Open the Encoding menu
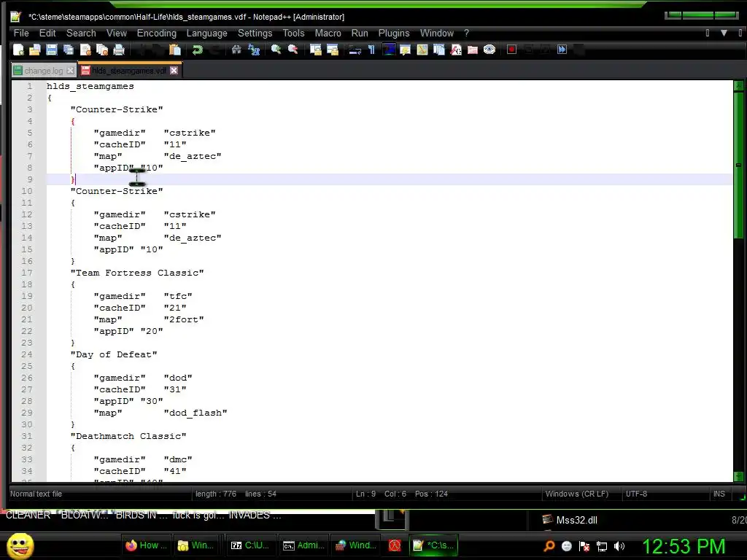The width and height of the screenshot is (747, 560). click(156, 33)
